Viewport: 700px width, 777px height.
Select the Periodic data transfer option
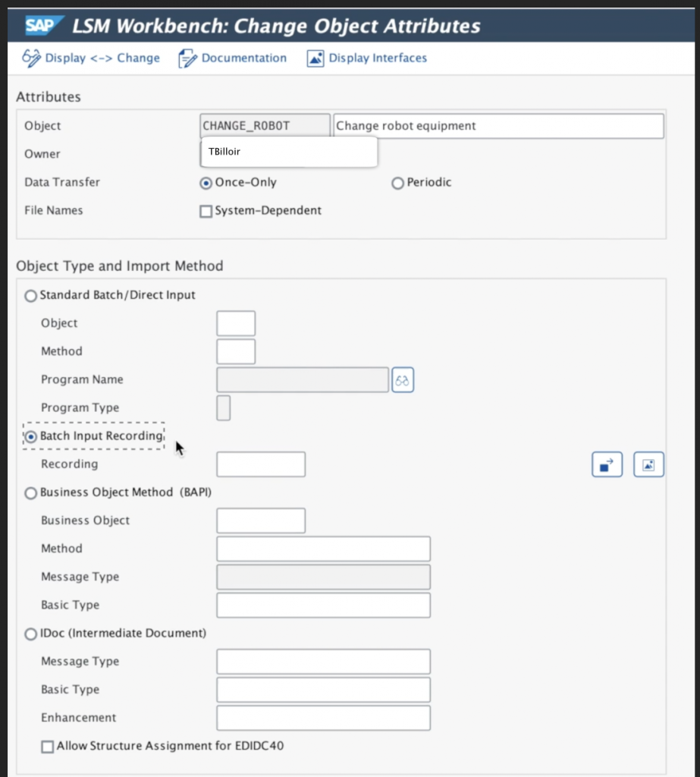pos(397,183)
